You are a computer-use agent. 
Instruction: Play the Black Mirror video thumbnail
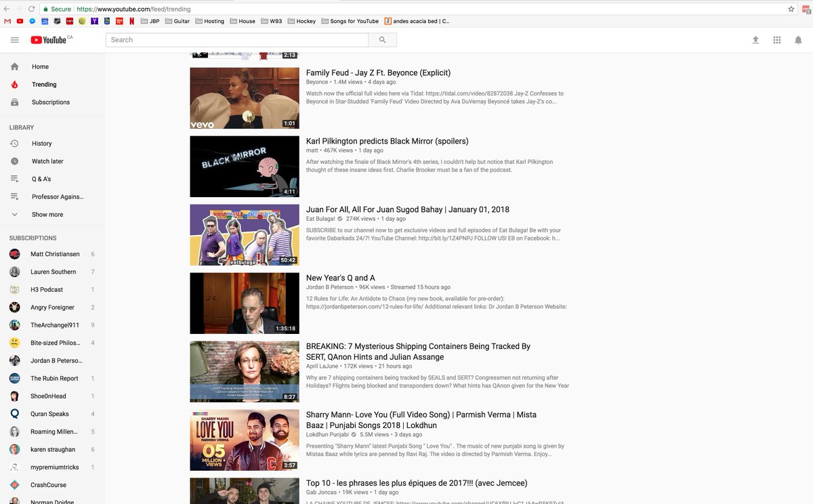coord(245,167)
